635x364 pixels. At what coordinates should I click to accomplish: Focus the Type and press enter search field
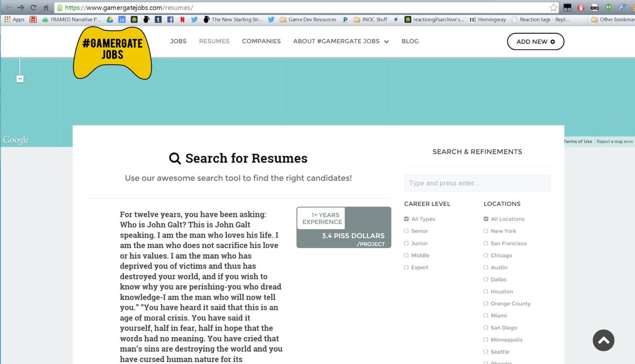477,183
